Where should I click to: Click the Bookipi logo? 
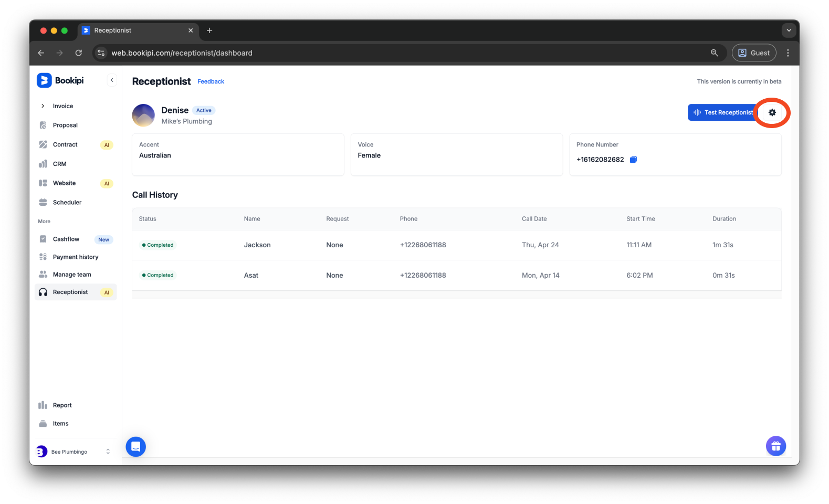[x=60, y=80]
